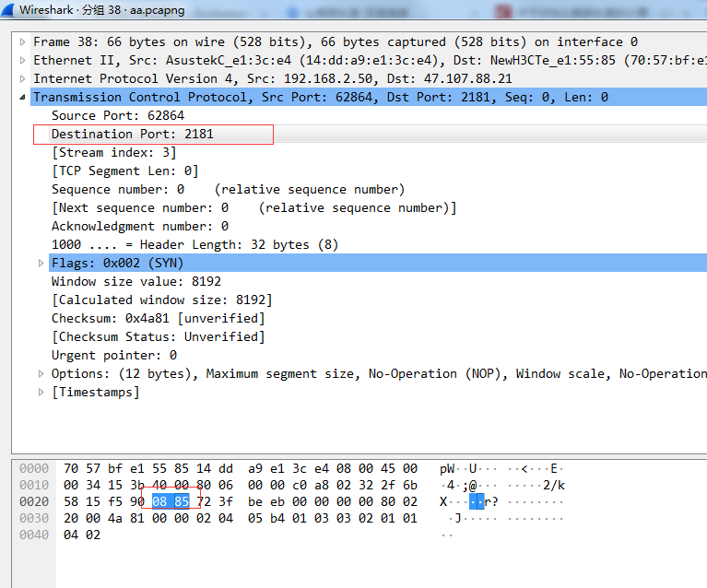Click hex bytes '05 b4' MSS value
707x588 pixels.
coord(266,518)
